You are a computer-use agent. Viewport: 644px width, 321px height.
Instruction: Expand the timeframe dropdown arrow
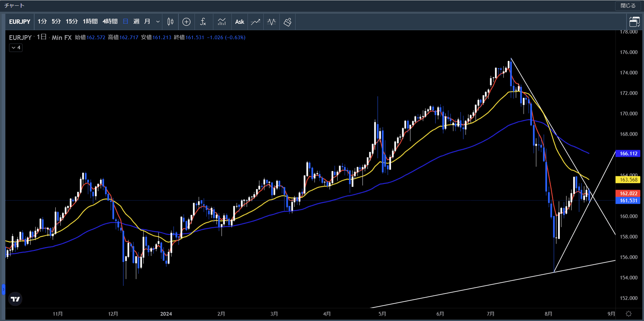(158, 22)
